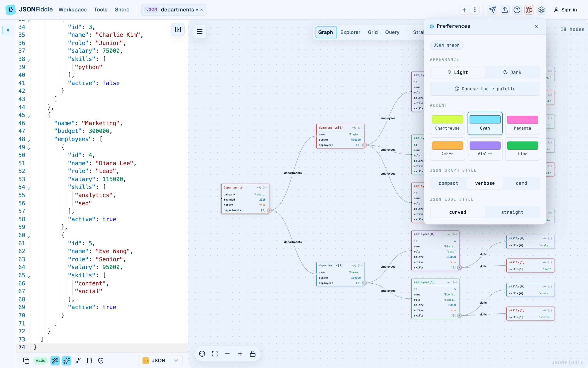The width and height of the screenshot is (588, 368).
Task: Open the help question mark icon
Action: click(517, 10)
